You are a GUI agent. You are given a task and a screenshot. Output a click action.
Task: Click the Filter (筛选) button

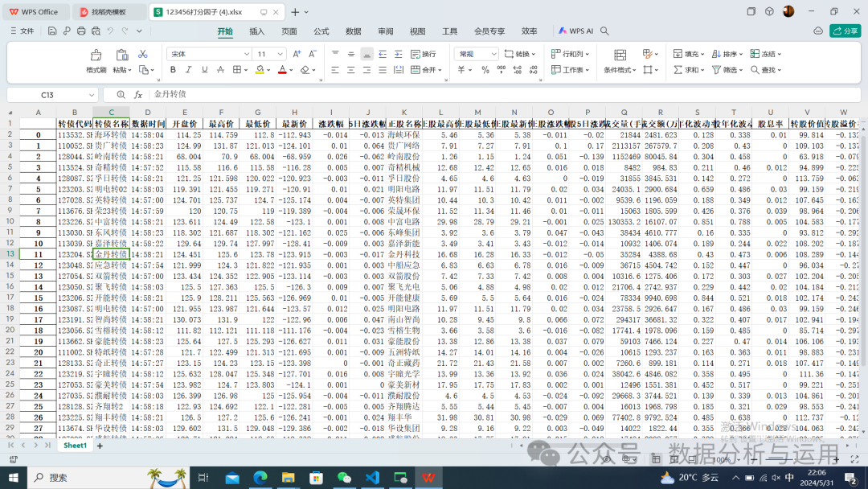click(727, 70)
